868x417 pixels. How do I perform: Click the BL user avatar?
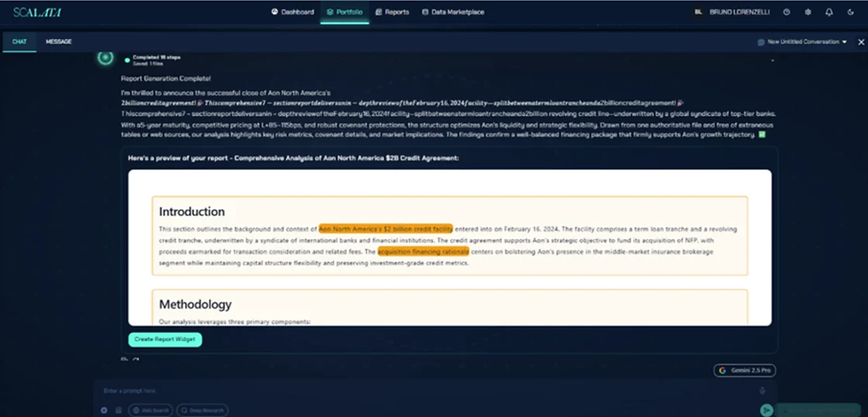tap(699, 12)
